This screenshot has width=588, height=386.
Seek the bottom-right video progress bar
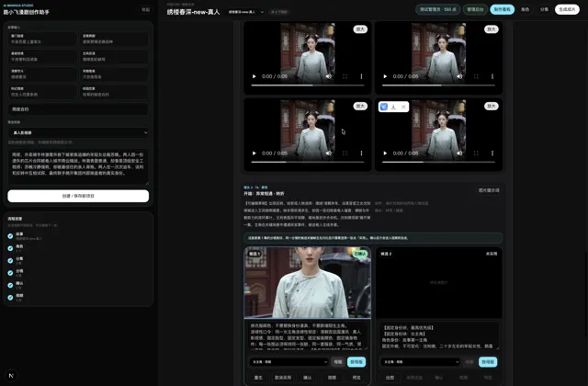point(438,162)
